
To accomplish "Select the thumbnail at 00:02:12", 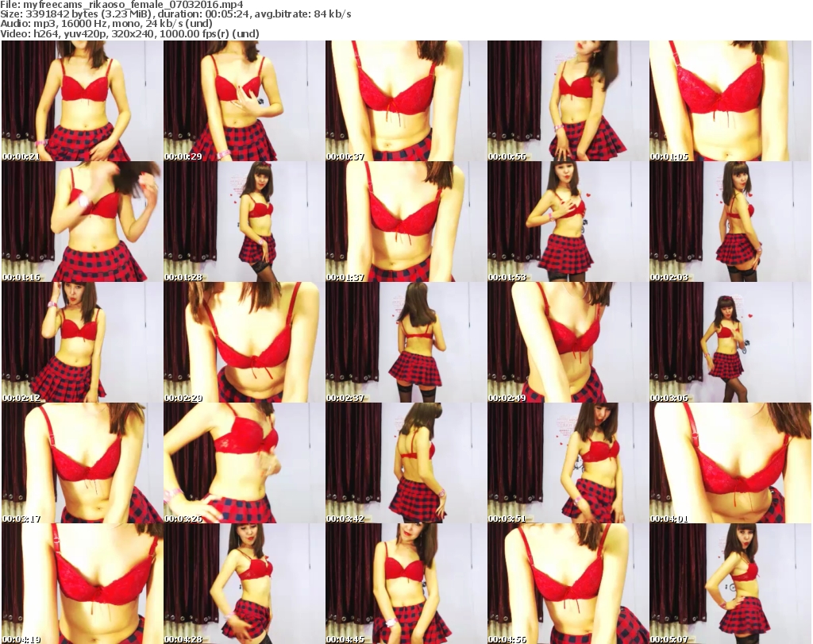I will click(81, 342).
